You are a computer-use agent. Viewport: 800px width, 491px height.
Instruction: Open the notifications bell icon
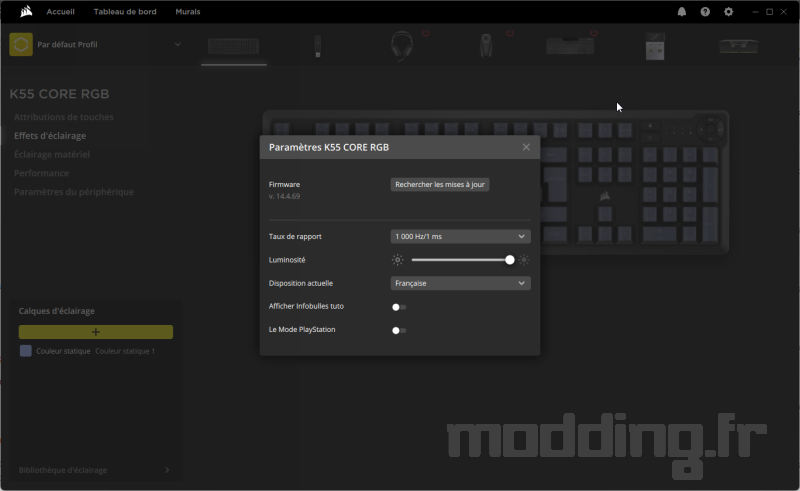point(682,12)
